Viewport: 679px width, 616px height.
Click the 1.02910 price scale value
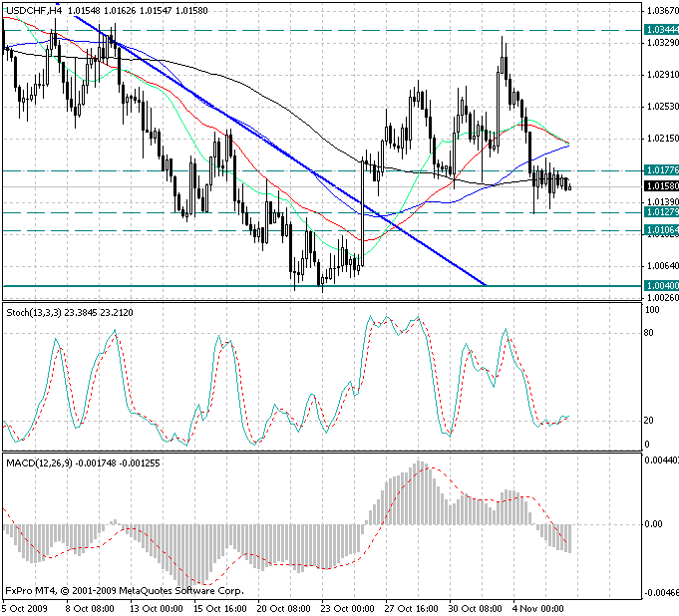pyautogui.click(x=662, y=75)
